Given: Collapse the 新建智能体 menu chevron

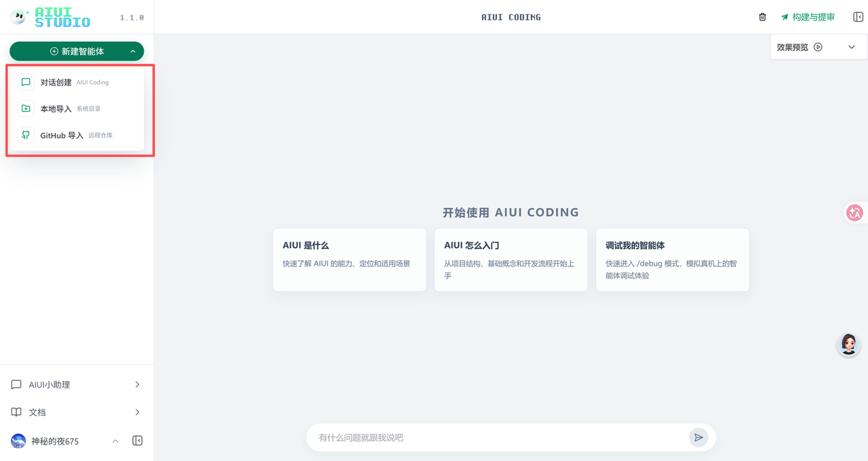Looking at the screenshot, I should 132,52.
